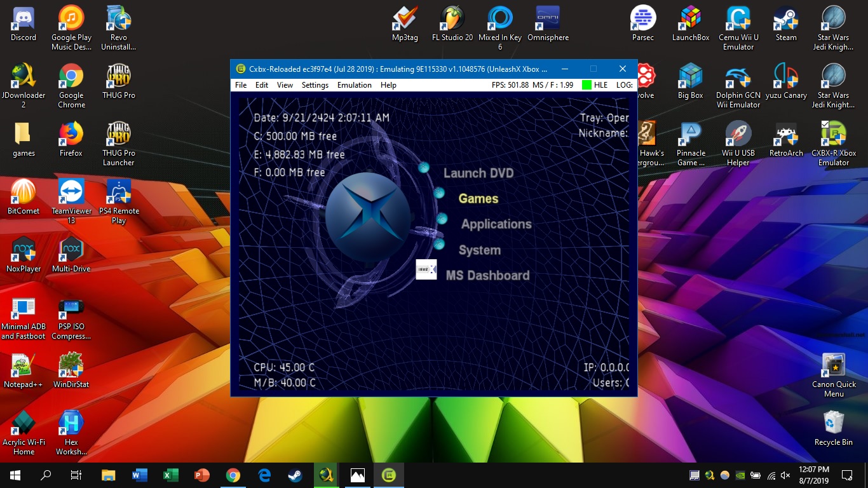Select the Wii U USB Helper icon

point(738,144)
